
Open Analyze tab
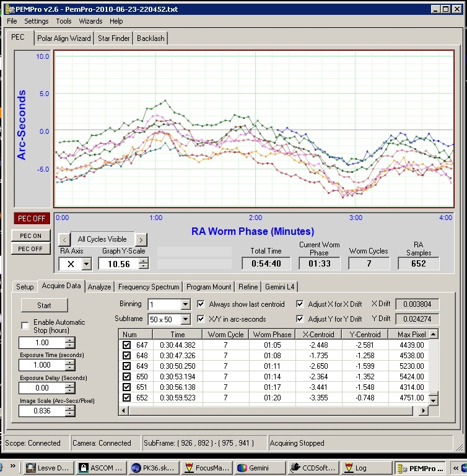pyautogui.click(x=99, y=286)
